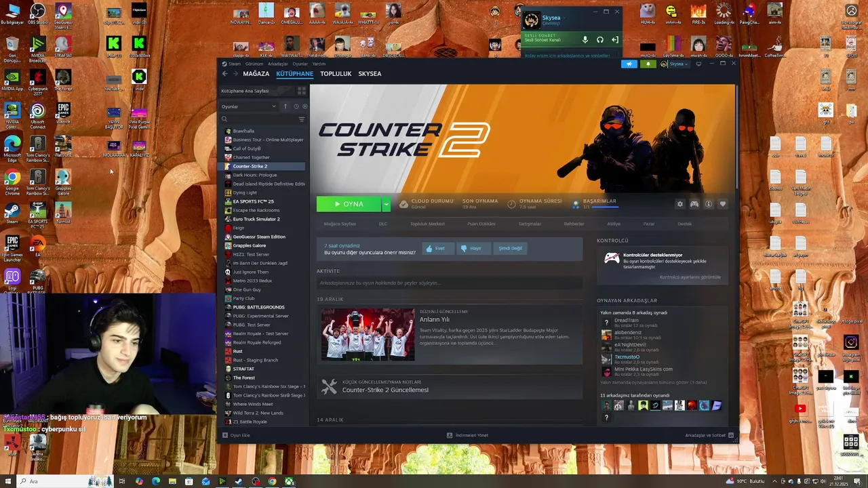
Task: Mute microphone in Skysea voice panel
Action: pyautogui.click(x=585, y=40)
